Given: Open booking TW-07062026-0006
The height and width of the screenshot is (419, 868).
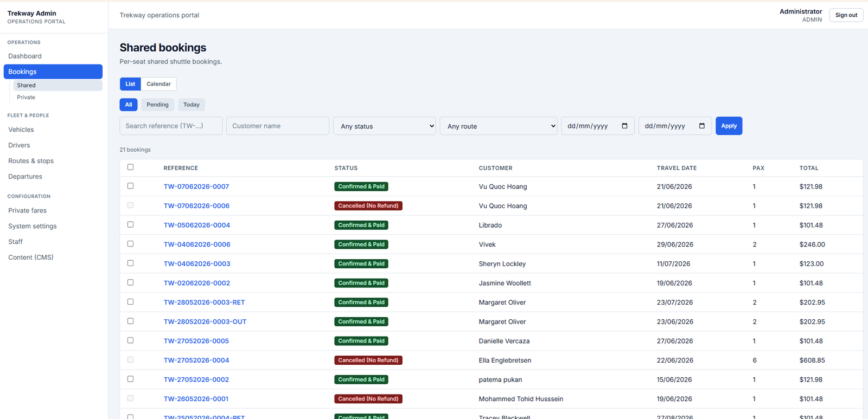Looking at the screenshot, I should coord(196,206).
